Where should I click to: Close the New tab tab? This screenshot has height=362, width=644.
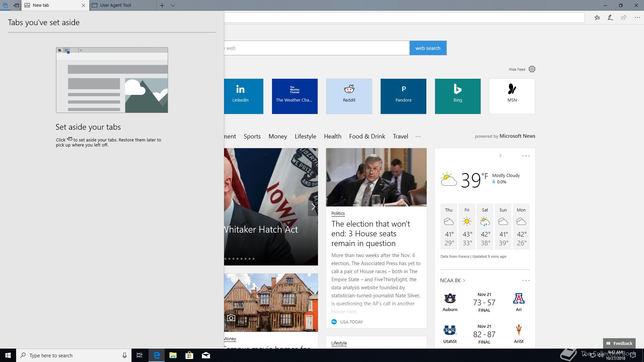pos(84,5)
